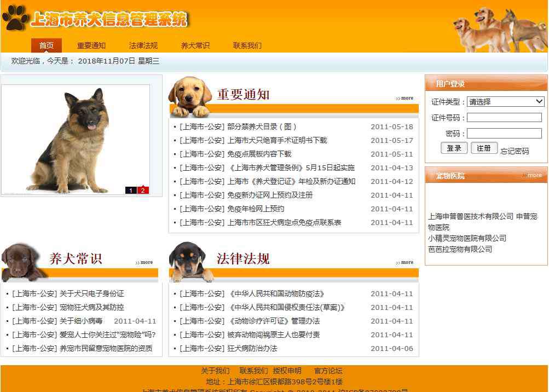This screenshot has height=392, width=549.
Task: Focus the 证件号码 input field
Action: click(x=504, y=117)
